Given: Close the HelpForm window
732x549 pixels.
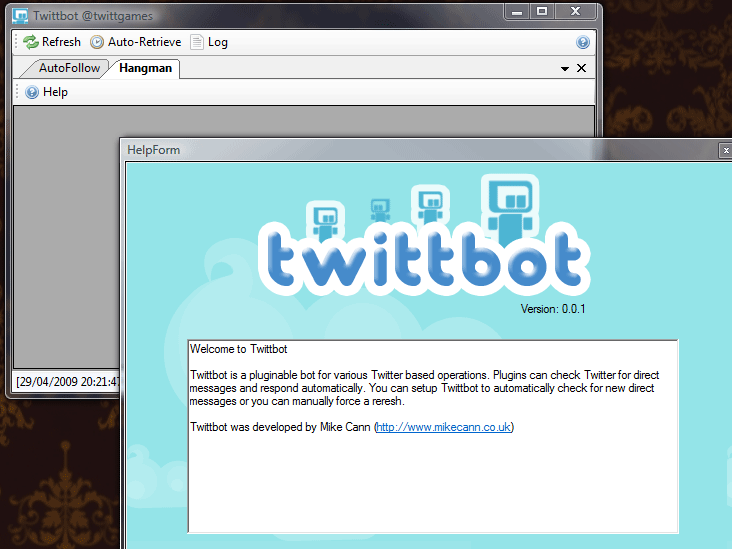Looking at the screenshot, I should [x=725, y=150].
